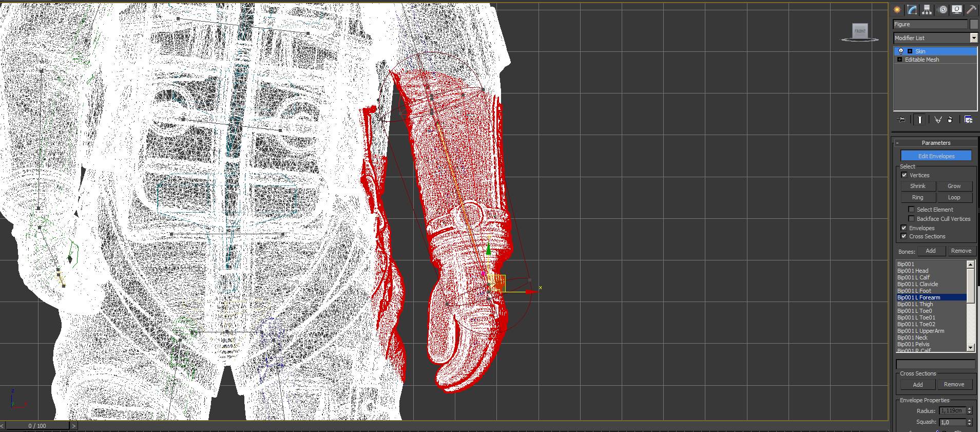Toggle the Skin modifier lightbulb
Screen dimensions: 980x432
point(901,51)
